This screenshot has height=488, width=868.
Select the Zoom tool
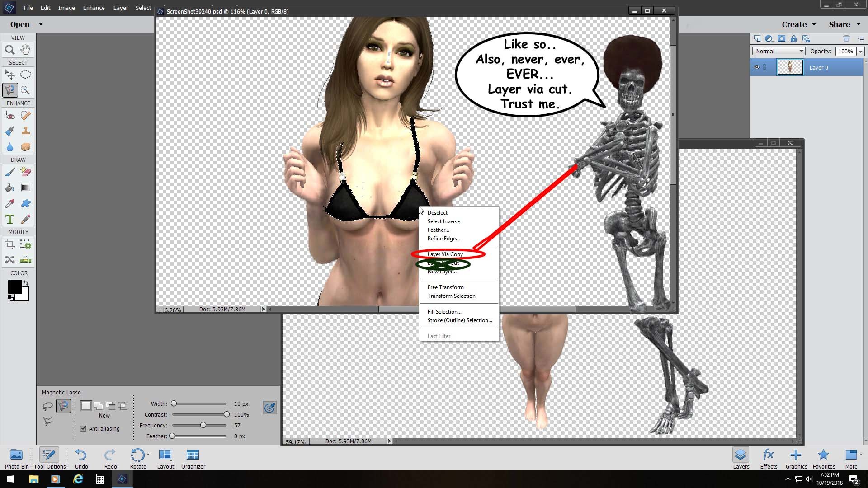(x=9, y=50)
